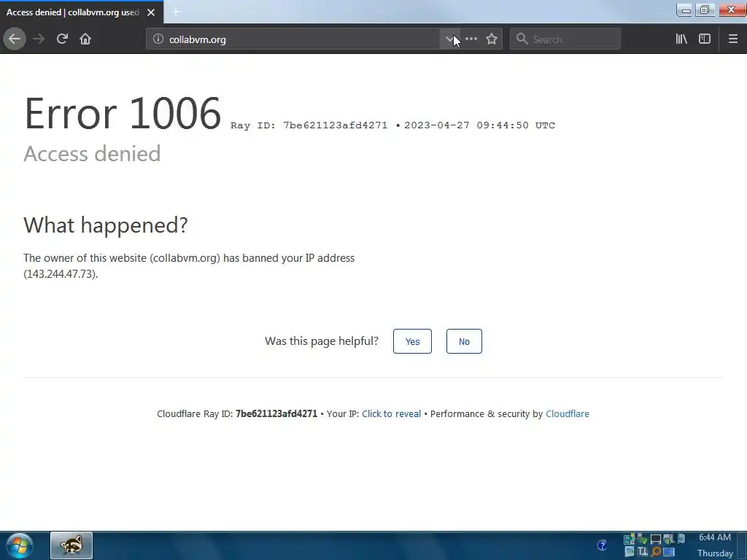Close the Access denied tab
747x560 pixels.
tap(151, 12)
